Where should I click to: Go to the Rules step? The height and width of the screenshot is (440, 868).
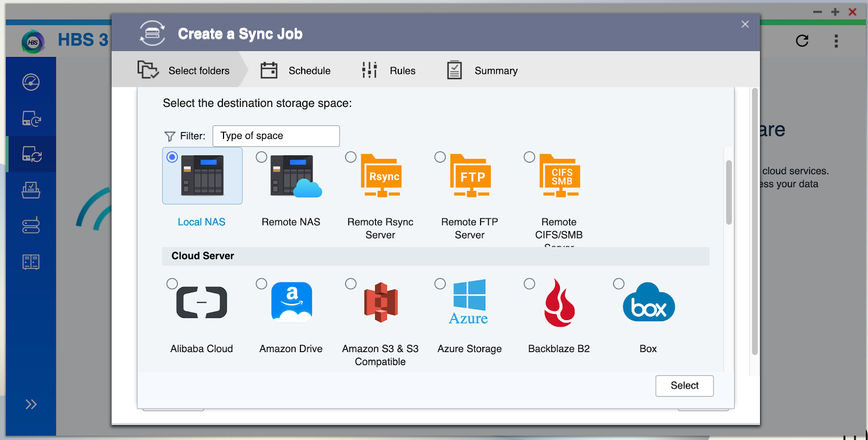(388, 71)
